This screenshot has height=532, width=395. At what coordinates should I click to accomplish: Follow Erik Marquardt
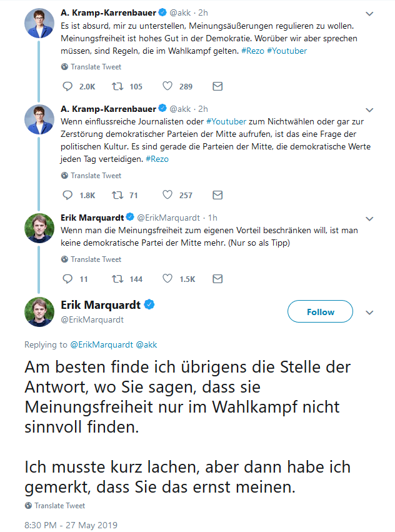click(320, 312)
